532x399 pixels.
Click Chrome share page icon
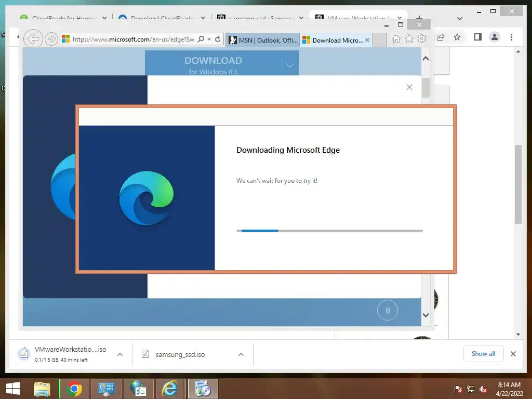(441, 37)
